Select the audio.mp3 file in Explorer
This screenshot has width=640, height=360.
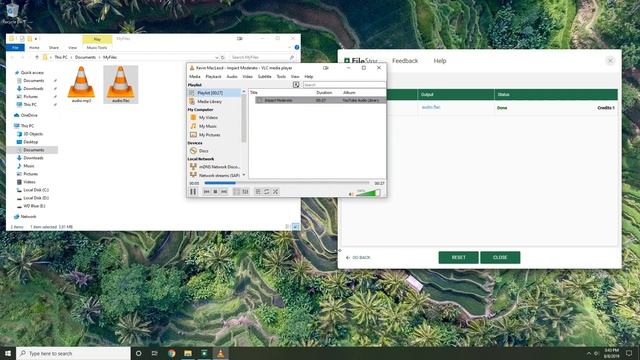[x=81, y=84]
